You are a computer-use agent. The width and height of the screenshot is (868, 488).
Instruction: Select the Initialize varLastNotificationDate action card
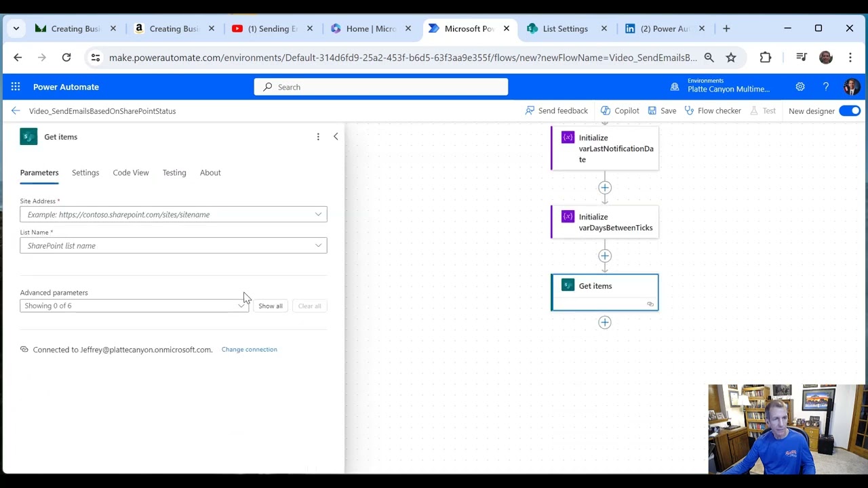(605, 148)
